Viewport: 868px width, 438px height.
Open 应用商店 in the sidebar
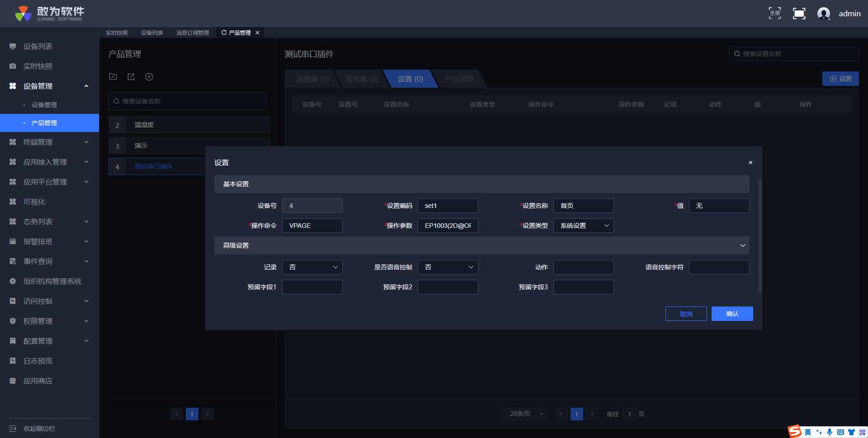[38, 381]
